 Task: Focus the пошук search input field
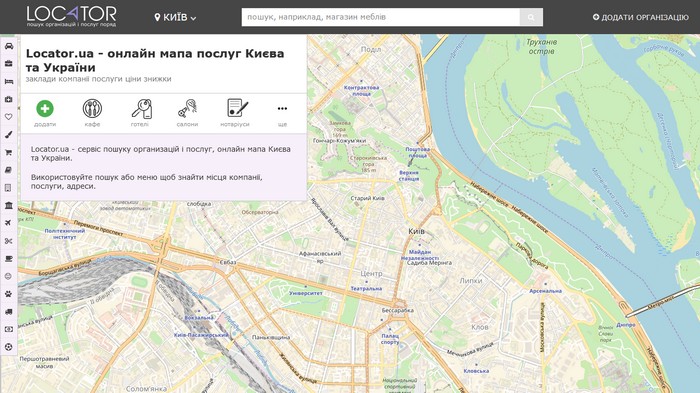[381, 17]
